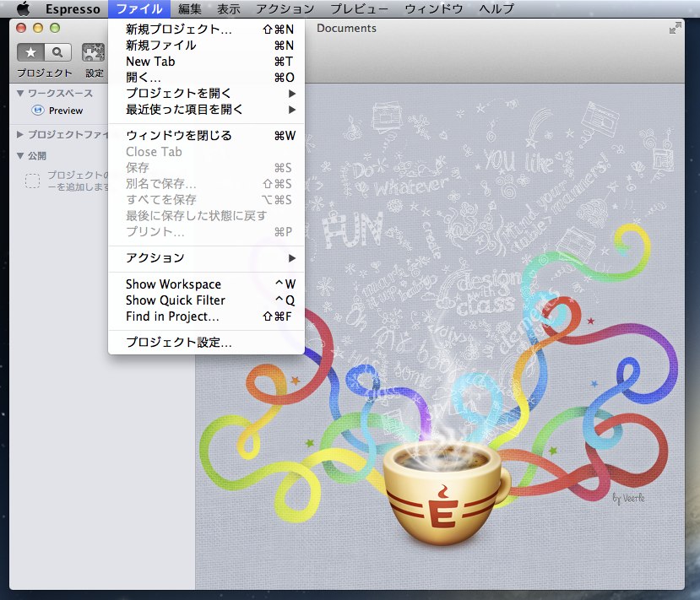
Task: Choose 新規ファイル menu item
Action: coord(206,46)
